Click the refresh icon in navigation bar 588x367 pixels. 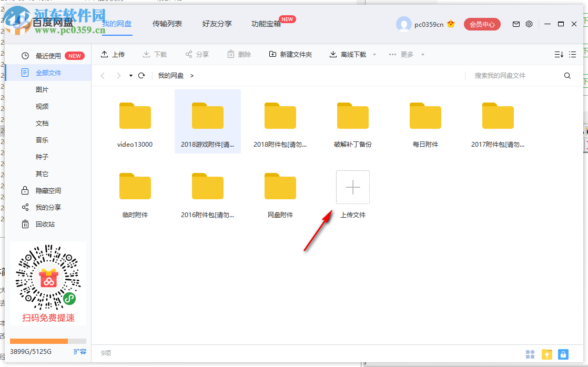coord(141,75)
